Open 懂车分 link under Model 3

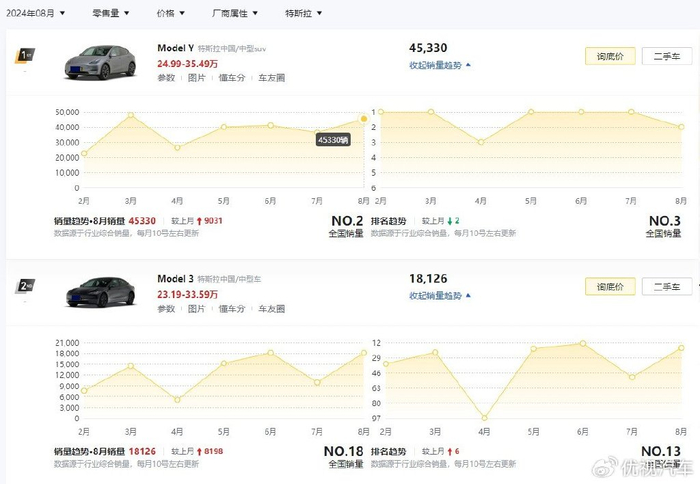pyautogui.click(x=232, y=309)
